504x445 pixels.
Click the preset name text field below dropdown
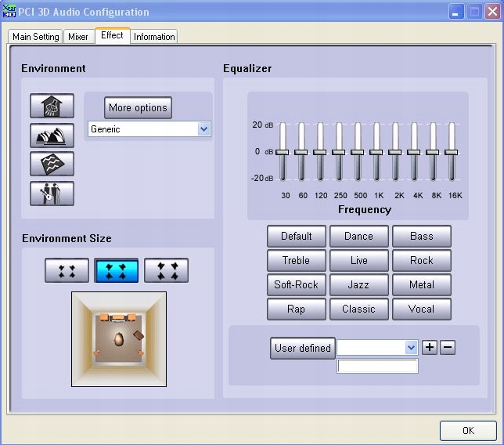pos(377,366)
